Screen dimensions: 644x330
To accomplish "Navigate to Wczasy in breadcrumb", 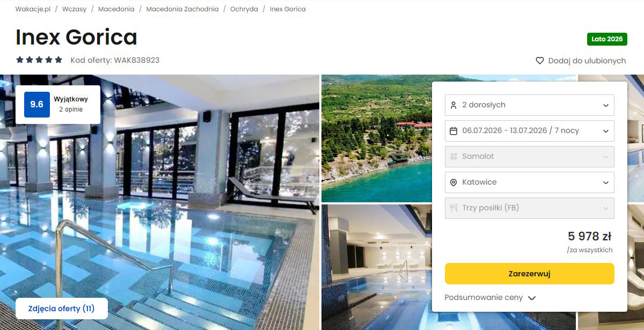I will pyautogui.click(x=75, y=9).
